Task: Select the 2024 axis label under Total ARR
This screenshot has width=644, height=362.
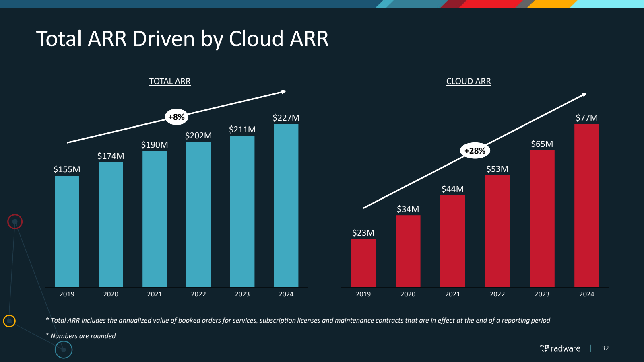Action: (286, 294)
